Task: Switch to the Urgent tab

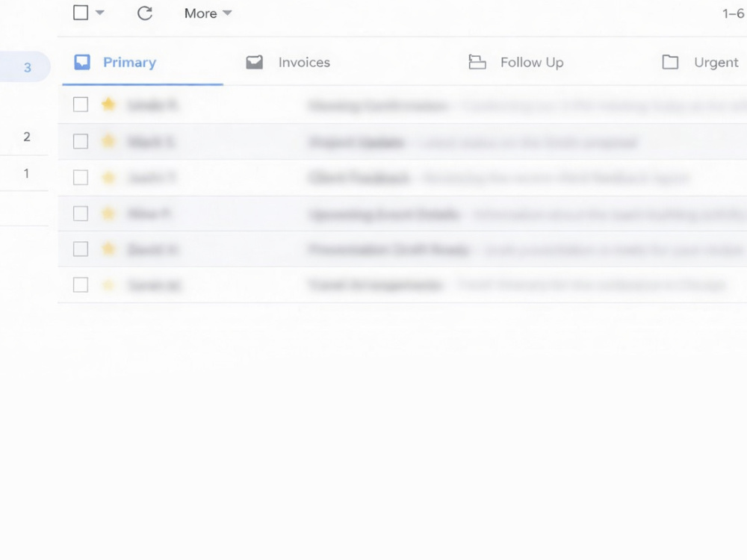Action: click(x=700, y=63)
